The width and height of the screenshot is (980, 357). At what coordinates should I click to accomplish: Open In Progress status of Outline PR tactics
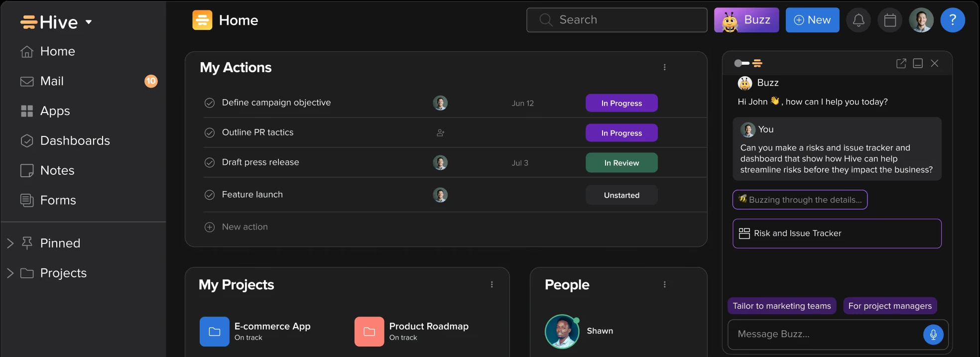click(621, 133)
